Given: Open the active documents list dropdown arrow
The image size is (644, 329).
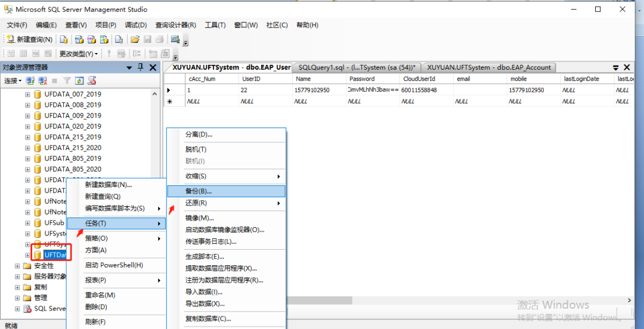Looking at the screenshot, I should point(615,67).
